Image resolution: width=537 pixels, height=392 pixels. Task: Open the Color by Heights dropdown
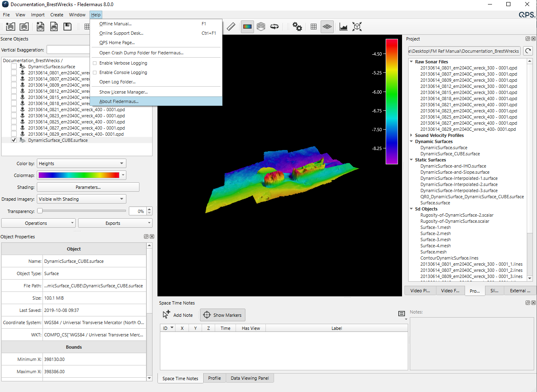pos(81,164)
